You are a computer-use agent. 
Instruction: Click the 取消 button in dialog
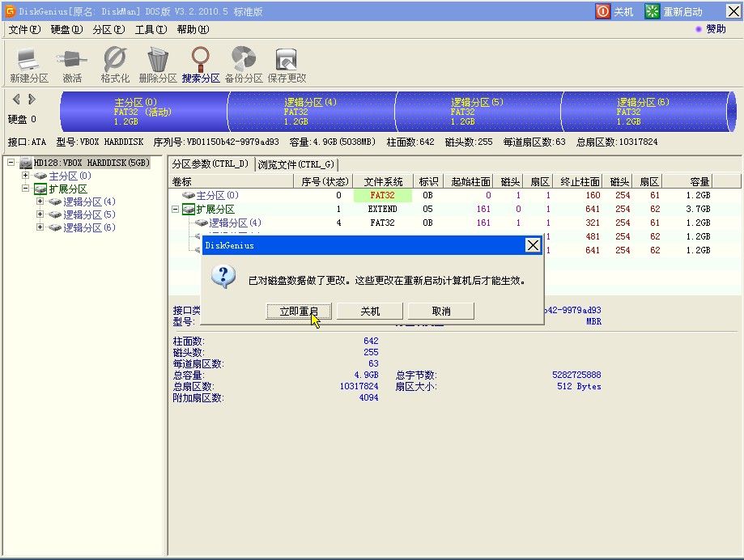(x=441, y=312)
